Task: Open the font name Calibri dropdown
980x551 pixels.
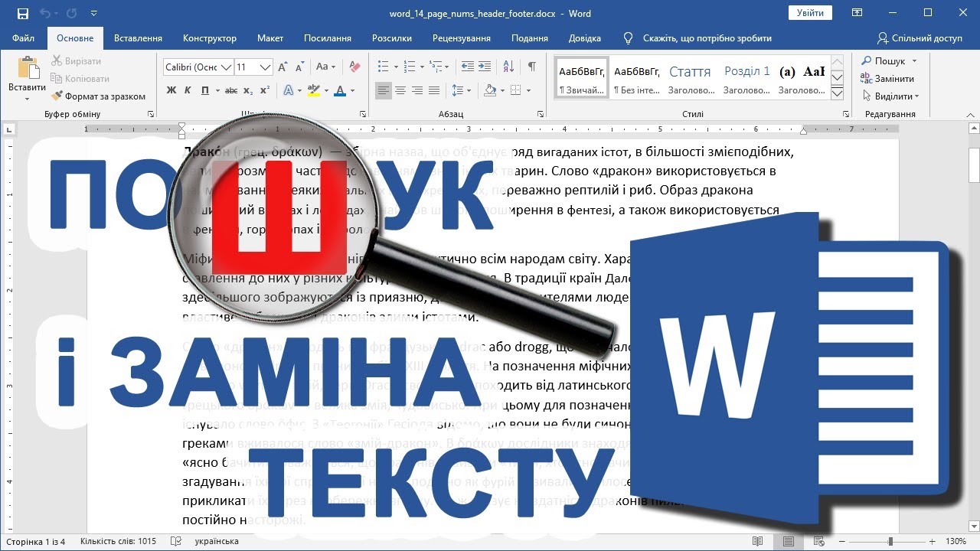Action: pos(227,67)
